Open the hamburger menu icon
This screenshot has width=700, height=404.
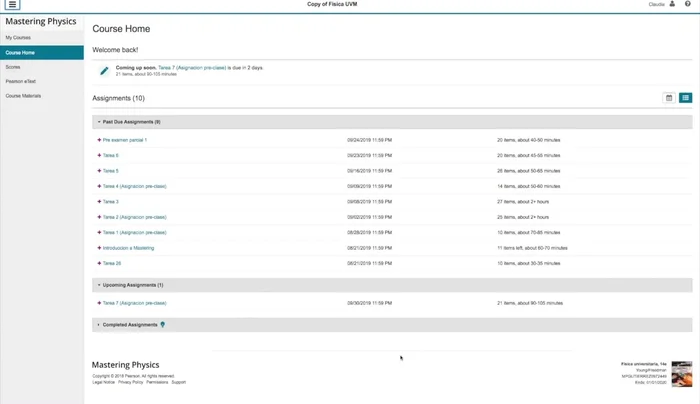(12, 4)
